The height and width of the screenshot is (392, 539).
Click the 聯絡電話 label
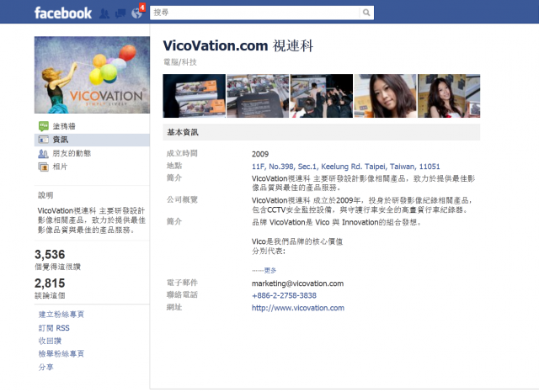click(x=182, y=294)
